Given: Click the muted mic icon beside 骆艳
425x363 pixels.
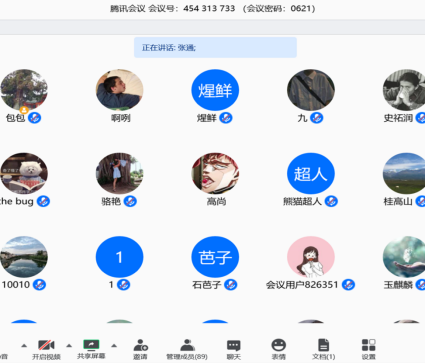Looking at the screenshot, I should coord(130,201).
